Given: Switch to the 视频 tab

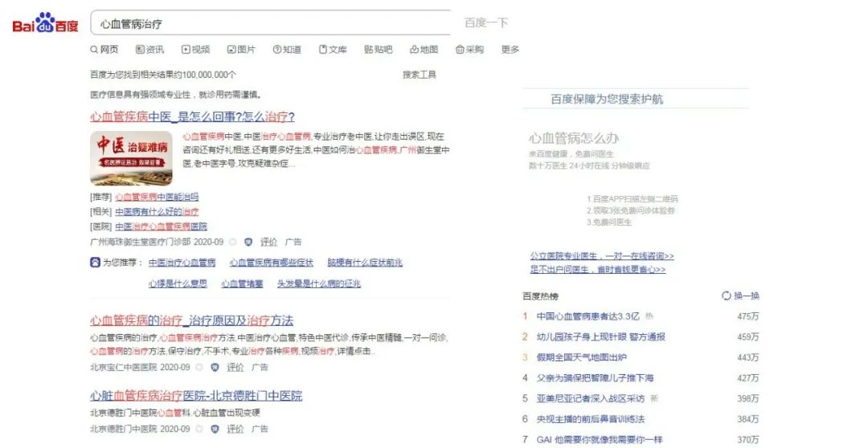Looking at the screenshot, I should click(x=195, y=49).
